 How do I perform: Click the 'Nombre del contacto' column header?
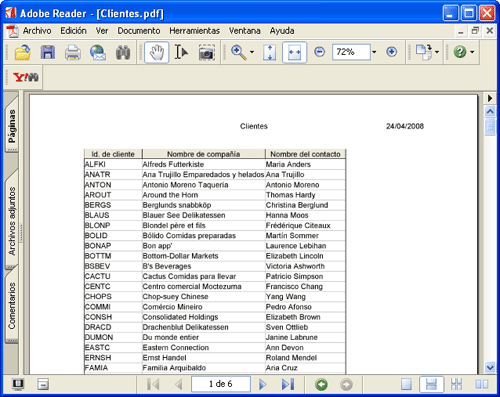pos(305,154)
